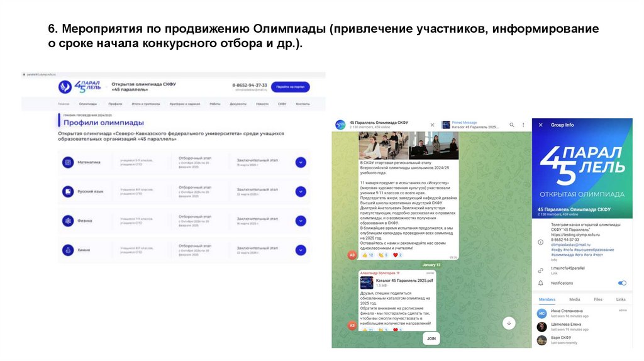Click Варя СКФУ's avatar in members list
The width and height of the screenshot is (644, 361).
541,340
